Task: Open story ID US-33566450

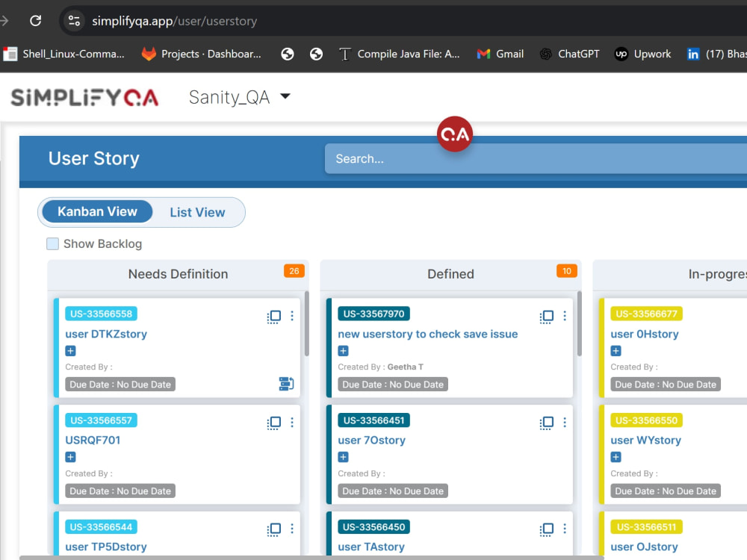Action: tap(373, 527)
